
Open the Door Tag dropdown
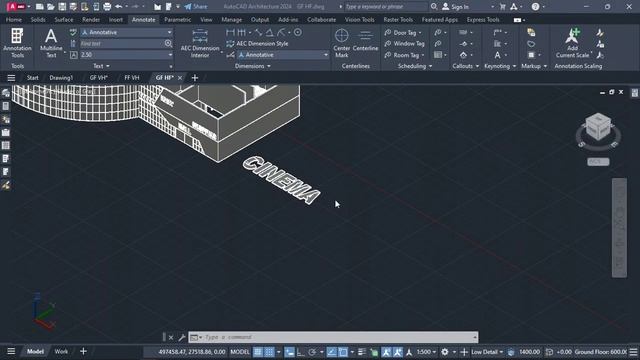[x=420, y=33]
